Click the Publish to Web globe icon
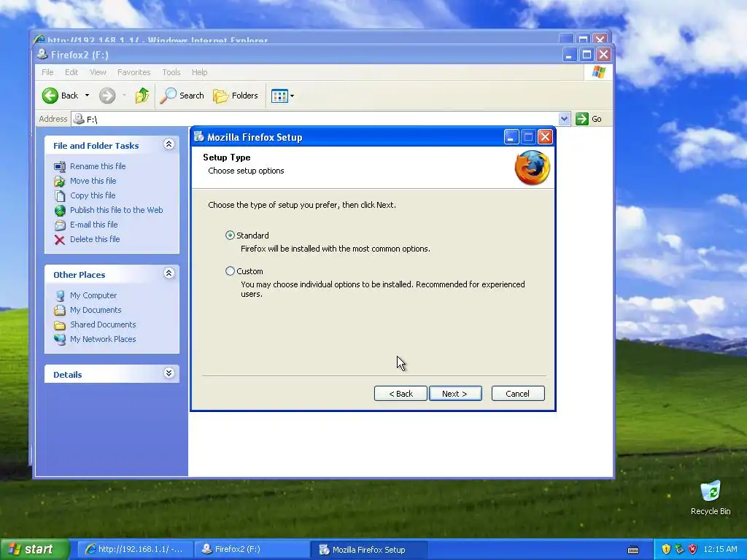Screen dimensions: 747x560 60,211
